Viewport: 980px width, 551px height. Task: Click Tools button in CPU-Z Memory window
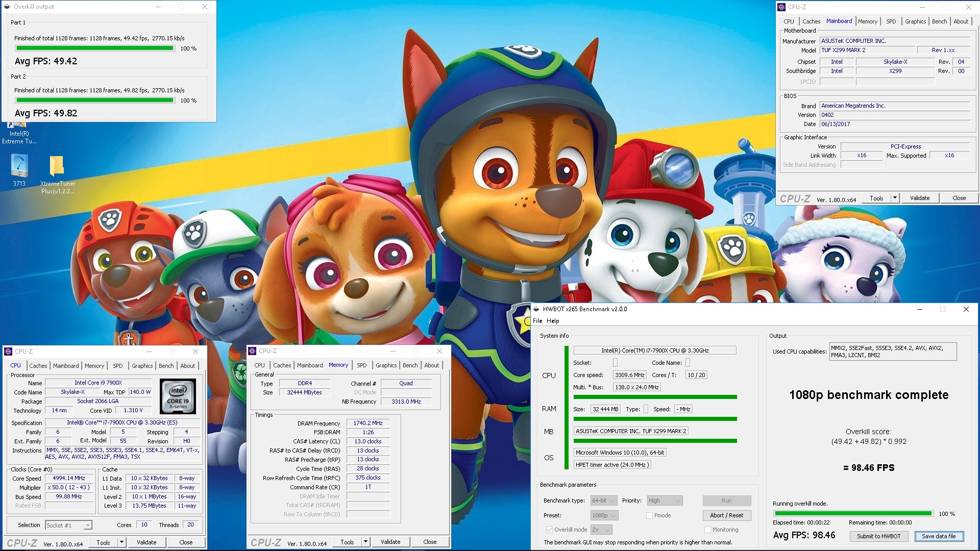(x=347, y=542)
